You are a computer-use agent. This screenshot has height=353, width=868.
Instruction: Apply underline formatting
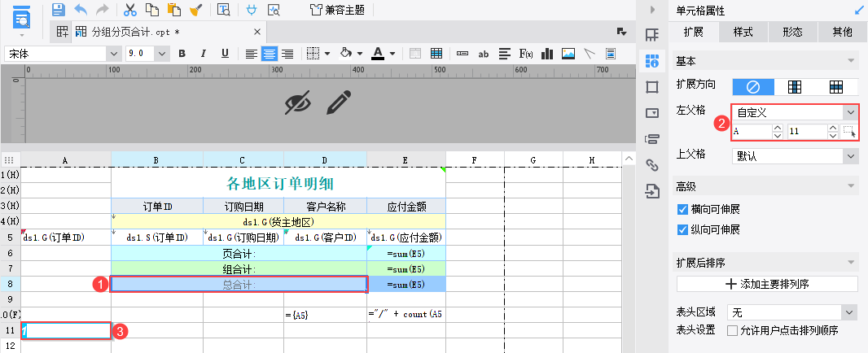225,54
